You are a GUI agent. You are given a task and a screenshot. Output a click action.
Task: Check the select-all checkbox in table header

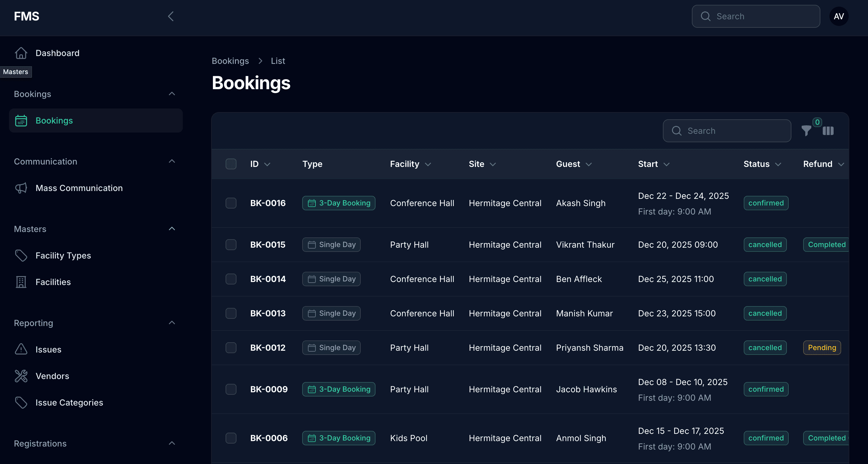[x=231, y=164]
